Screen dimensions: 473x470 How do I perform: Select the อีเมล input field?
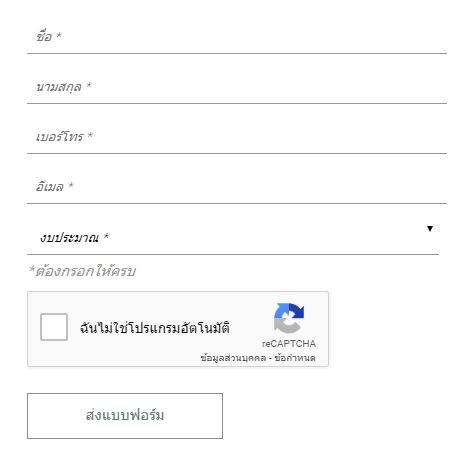pyautogui.click(x=237, y=187)
